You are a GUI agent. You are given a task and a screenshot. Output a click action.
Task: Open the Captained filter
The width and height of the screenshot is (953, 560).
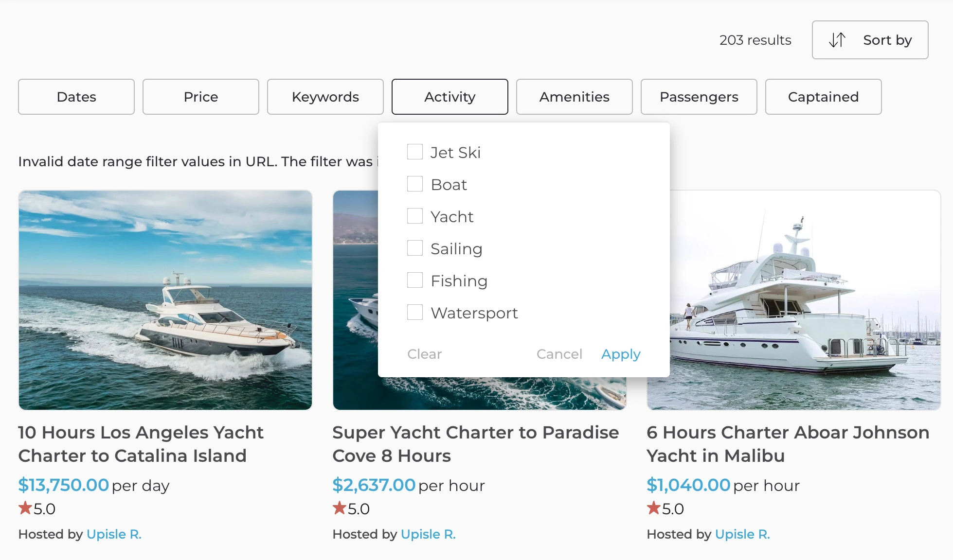click(823, 96)
